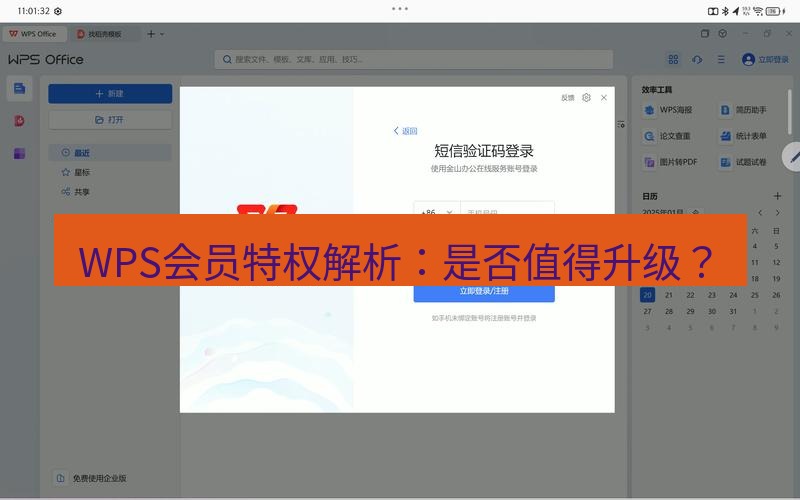Click the 打开 button
This screenshot has width=800, height=500.
tap(110, 120)
